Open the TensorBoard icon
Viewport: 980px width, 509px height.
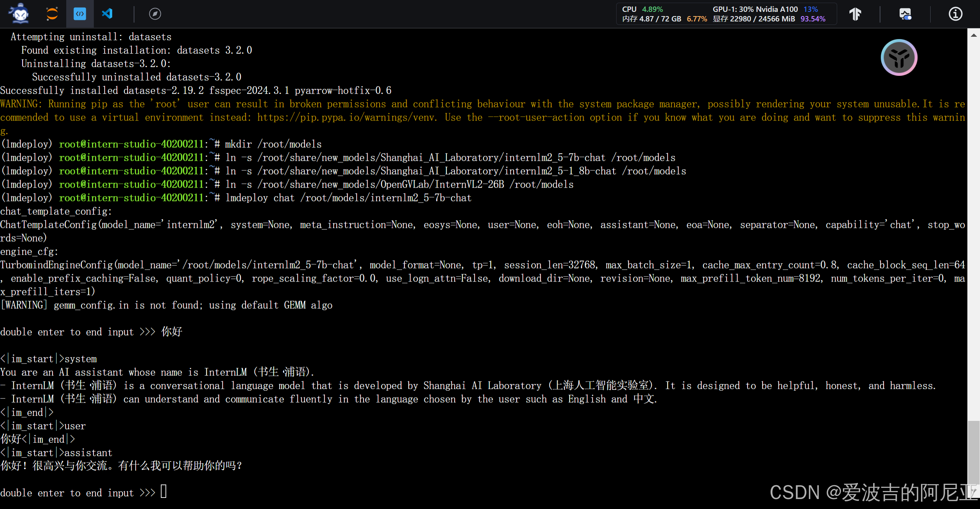pyautogui.click(x=855, y=14)
